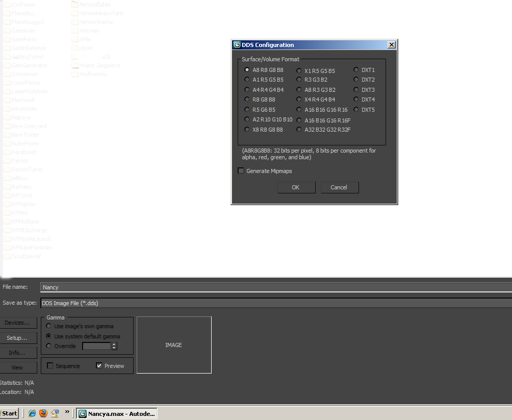Viewport: 512px width, 420px height.
Task: Launch Firefox from quick launch
Action: (x=43, y=413)
